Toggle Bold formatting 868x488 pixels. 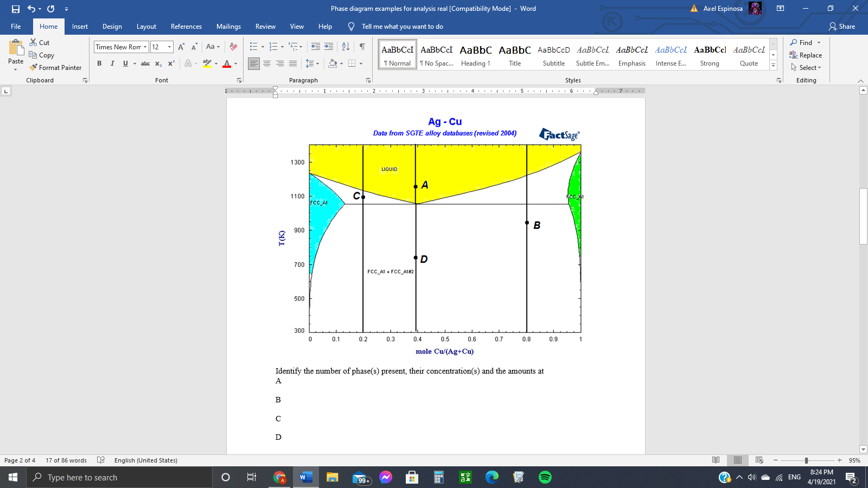(99, 63)
